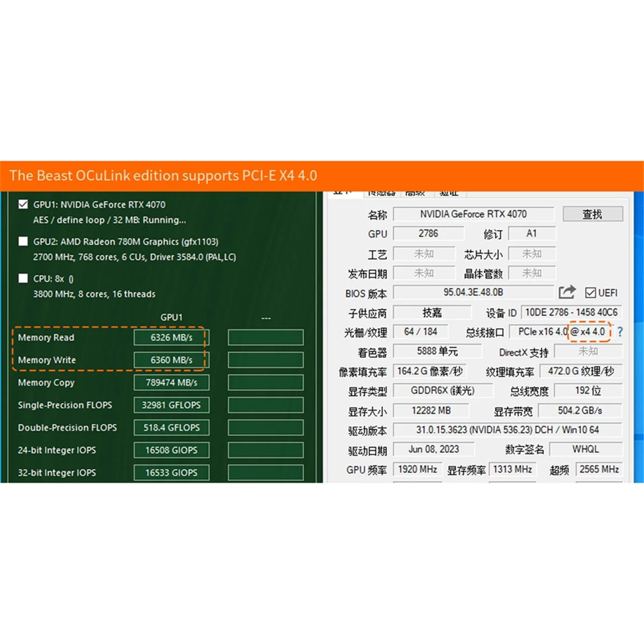The height and width of the screenshot is (644, 644).
Task: Select the boost clock 2565 MHz value
Action: [x=599, y=469]
